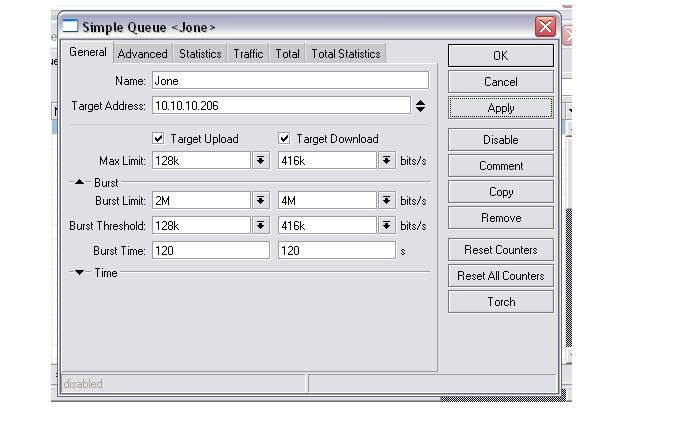Open download Burst Limit dropdown

(x=387, y=200)
